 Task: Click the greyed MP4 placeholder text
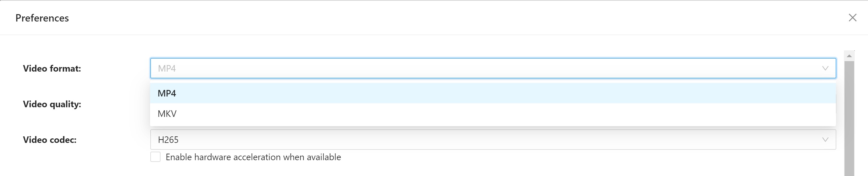167,68
